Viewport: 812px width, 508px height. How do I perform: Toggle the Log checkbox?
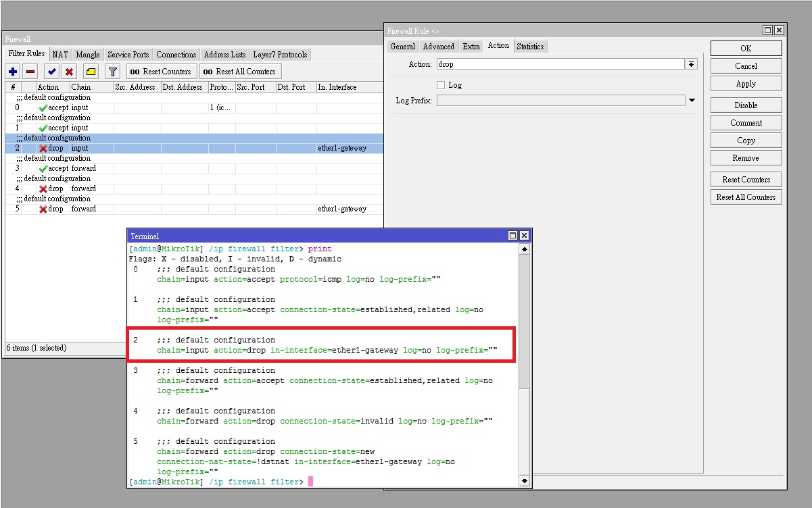441,85
